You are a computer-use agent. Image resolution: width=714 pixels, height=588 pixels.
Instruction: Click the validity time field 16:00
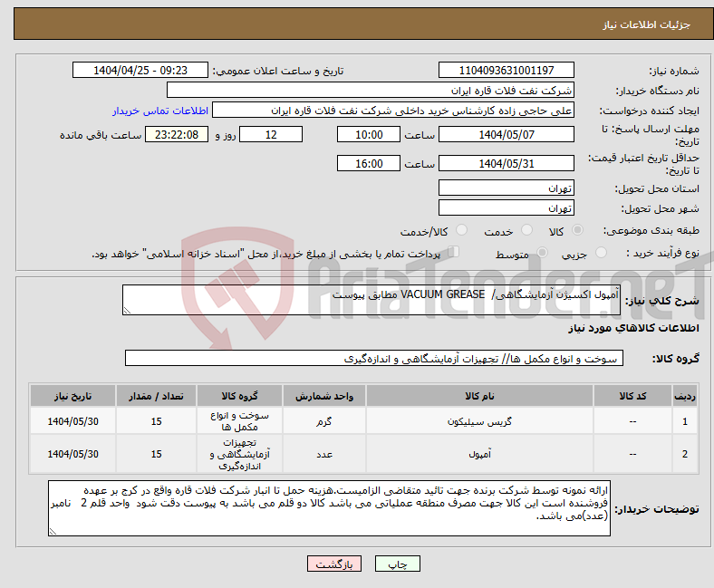click(369, 163)
